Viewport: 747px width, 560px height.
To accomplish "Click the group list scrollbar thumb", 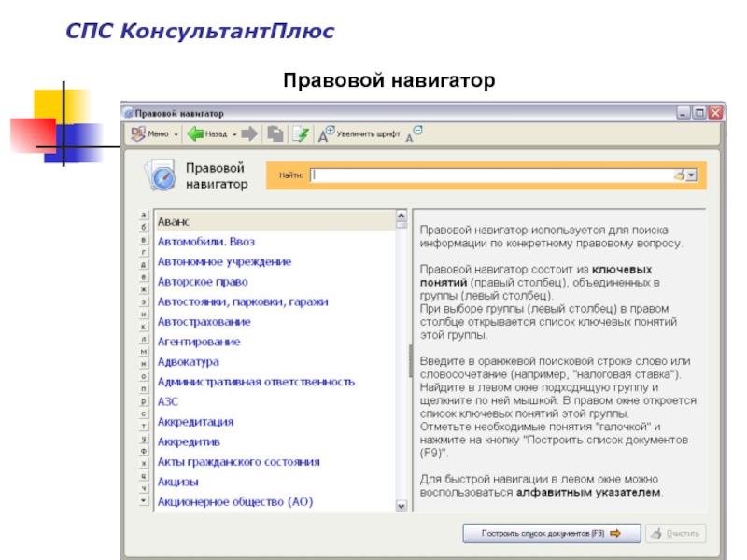I will [402, 225].
